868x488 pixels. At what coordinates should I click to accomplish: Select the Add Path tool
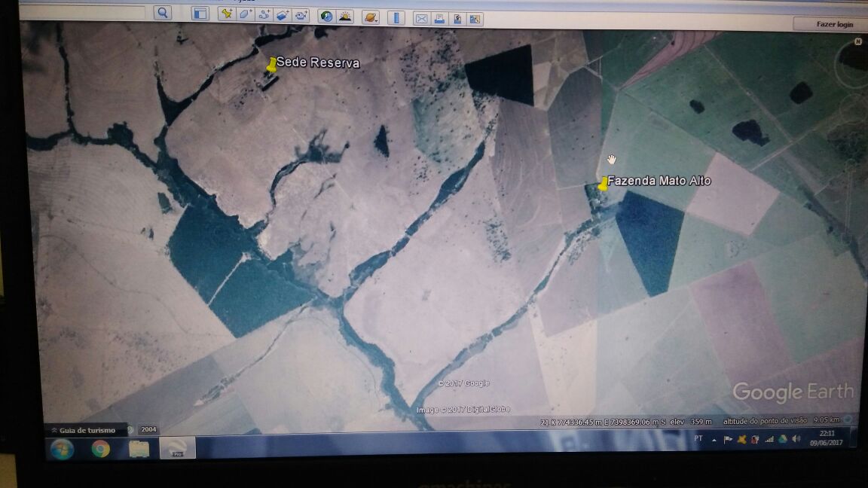click(264, 15)
